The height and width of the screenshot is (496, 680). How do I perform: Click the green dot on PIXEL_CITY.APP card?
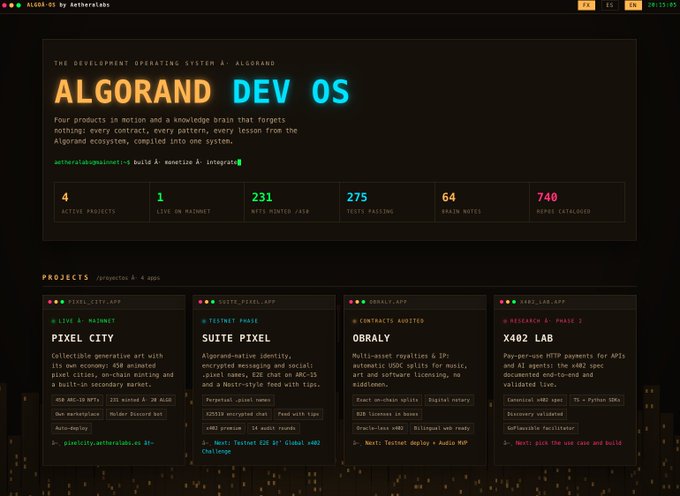point(62,302)
